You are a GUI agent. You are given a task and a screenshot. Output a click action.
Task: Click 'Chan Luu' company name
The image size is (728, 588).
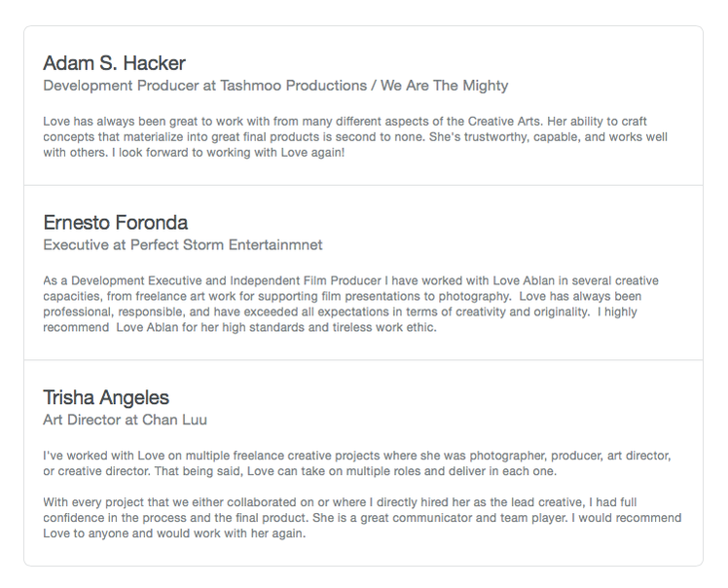(174, 420)
